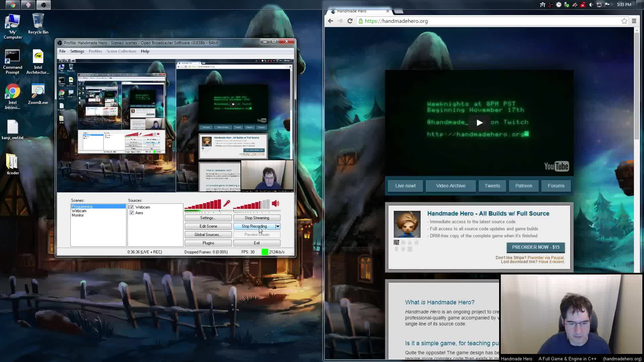Select the Programming scene

98,206
